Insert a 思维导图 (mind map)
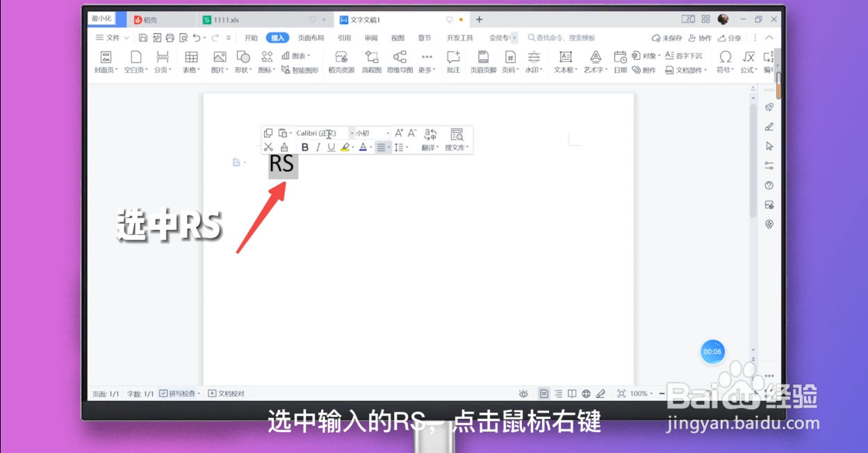 400,61
